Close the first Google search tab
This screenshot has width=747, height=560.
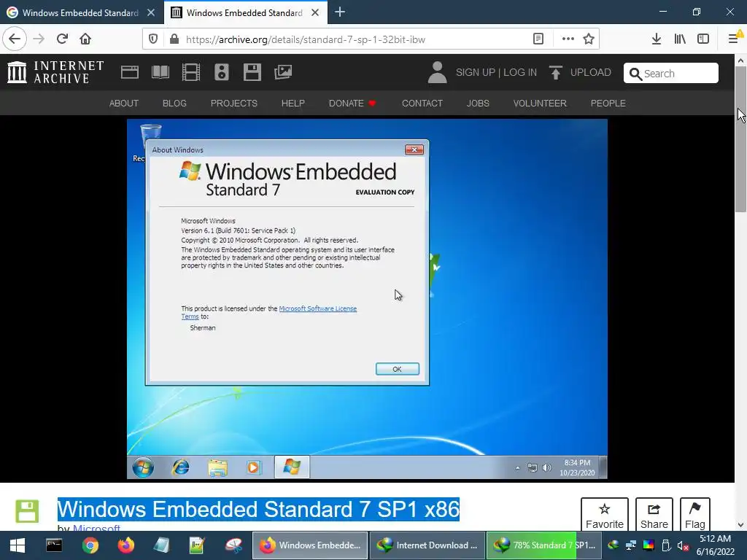[x=151, y=13]
